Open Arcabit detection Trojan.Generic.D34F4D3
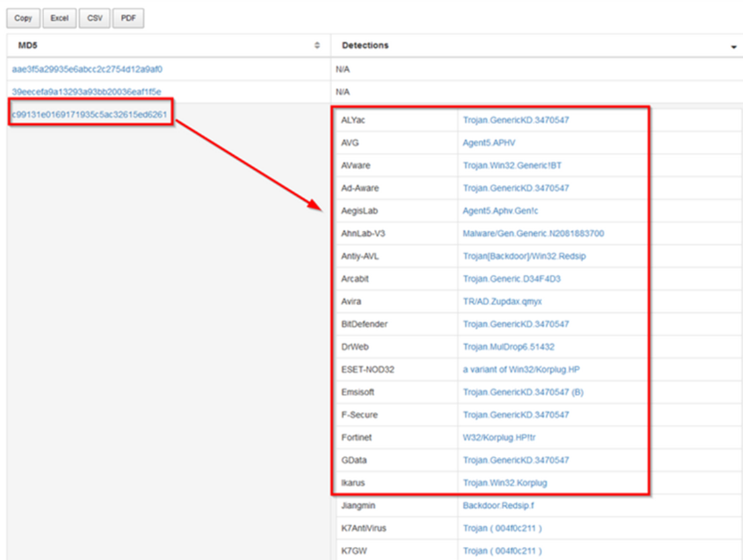 512,279
